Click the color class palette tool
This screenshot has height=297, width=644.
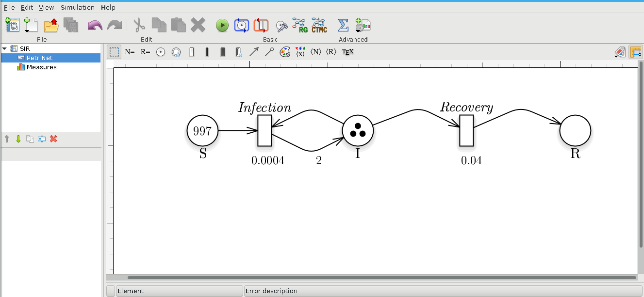tap(285, 52)
